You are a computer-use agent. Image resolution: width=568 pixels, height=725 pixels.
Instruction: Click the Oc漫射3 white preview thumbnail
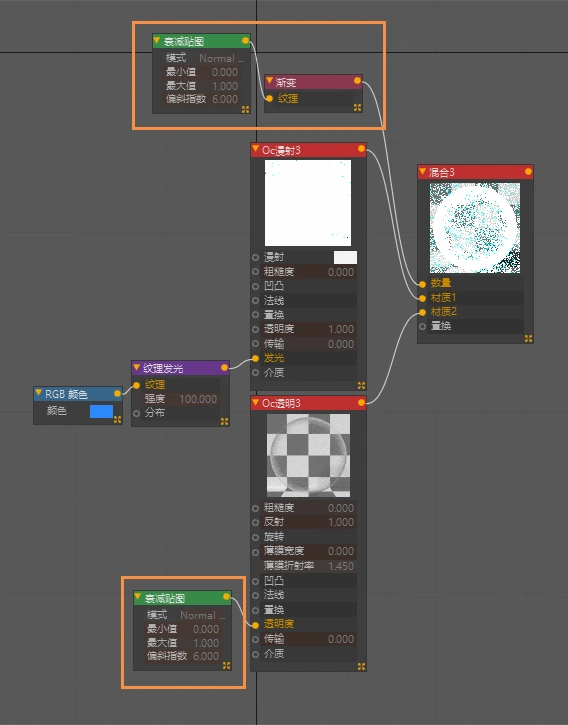click(x=308, y=203)
